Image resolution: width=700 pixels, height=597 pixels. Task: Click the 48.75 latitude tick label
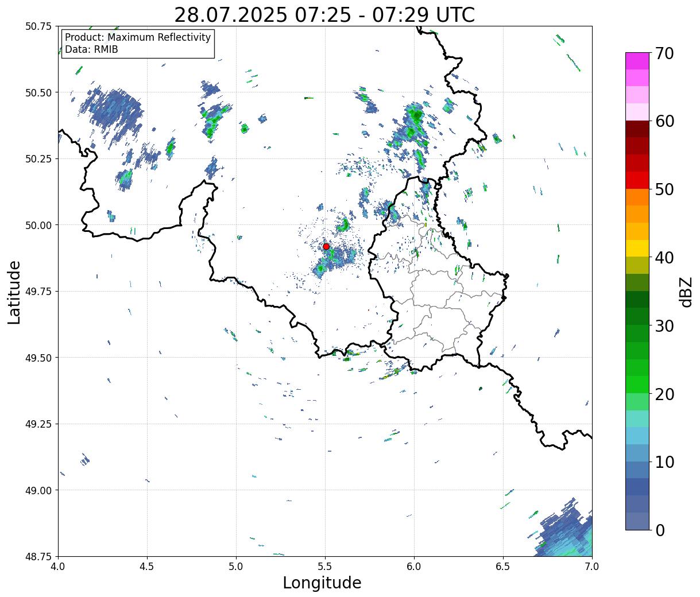click(38, 556)
